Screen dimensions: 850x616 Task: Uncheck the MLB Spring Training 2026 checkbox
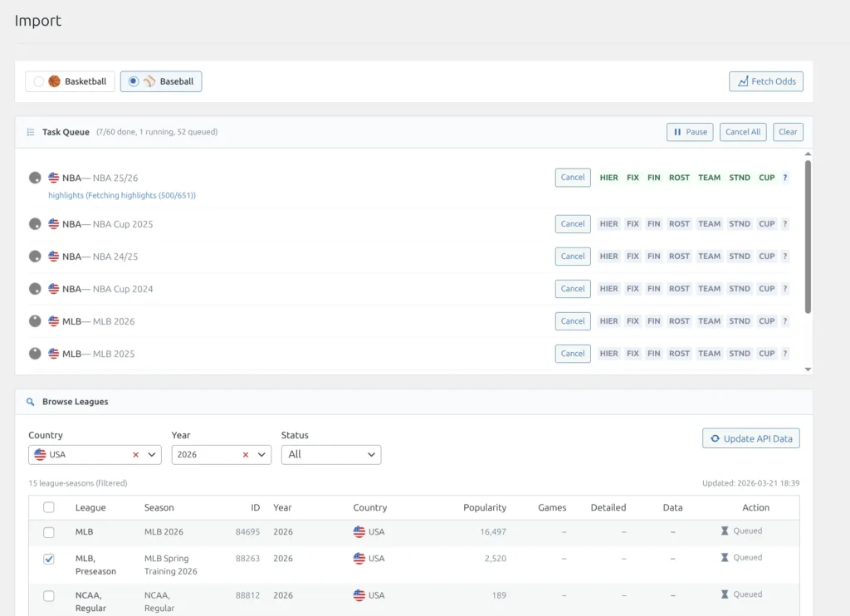[x=49, y=559]
